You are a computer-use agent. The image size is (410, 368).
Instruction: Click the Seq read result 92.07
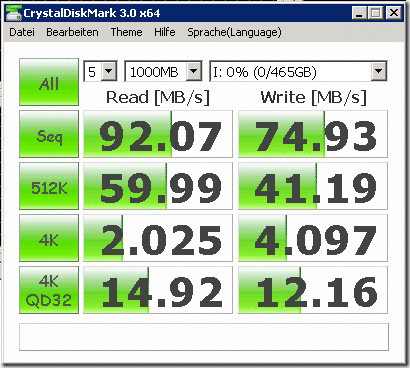(x=158, y=134)
